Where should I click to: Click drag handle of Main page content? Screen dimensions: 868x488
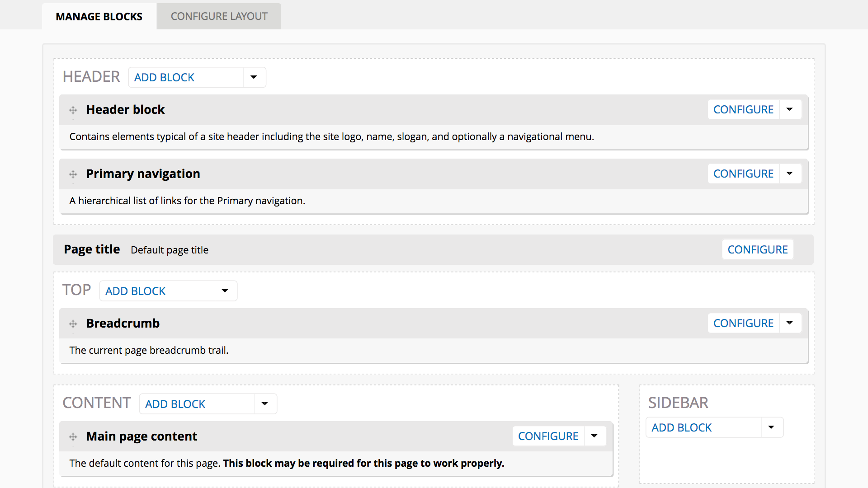(73, 436)
